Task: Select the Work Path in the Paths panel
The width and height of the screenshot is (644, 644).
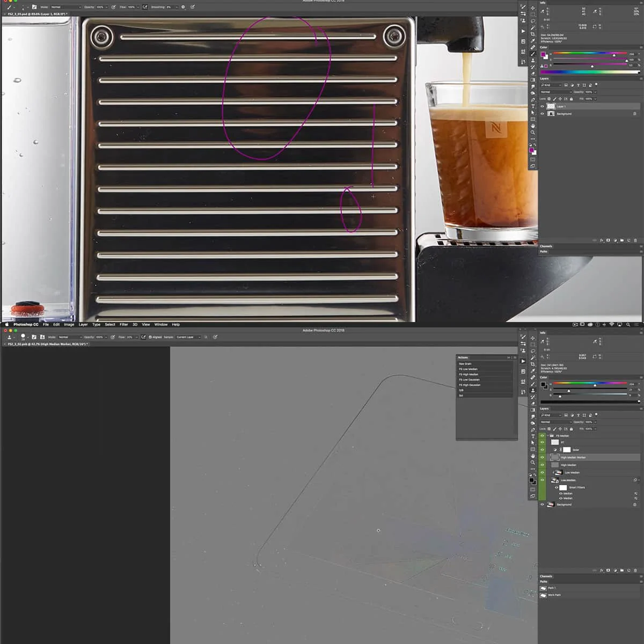Action: click(x=590, y=595)
